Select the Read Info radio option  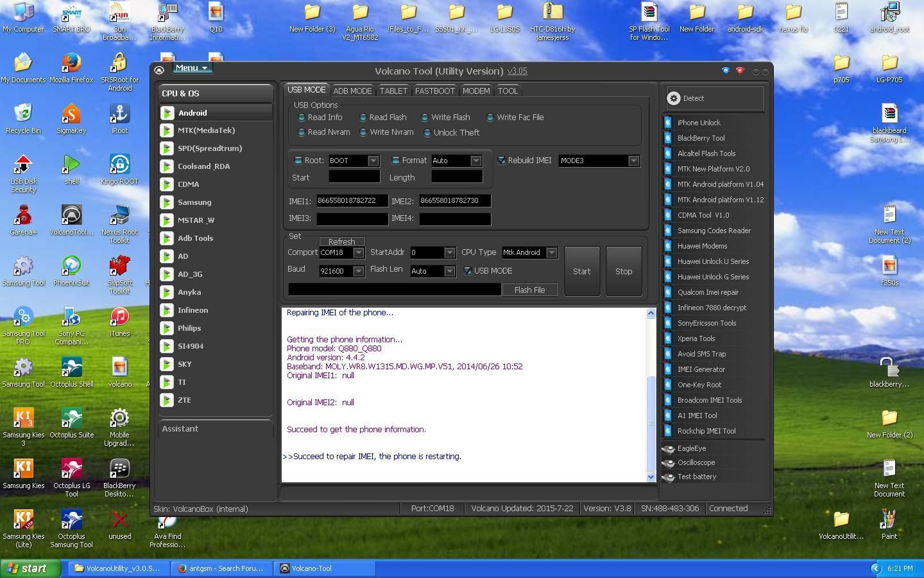tap(302, 118)
